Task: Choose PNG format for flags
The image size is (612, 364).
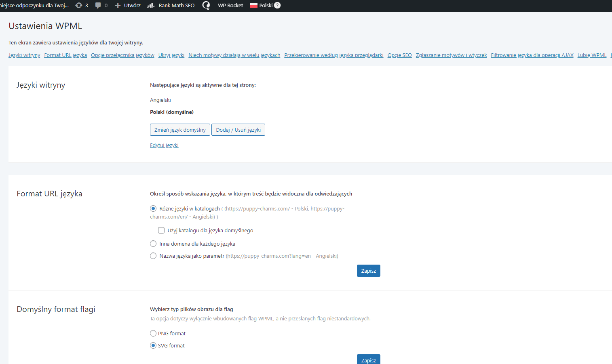Action: 153,333
